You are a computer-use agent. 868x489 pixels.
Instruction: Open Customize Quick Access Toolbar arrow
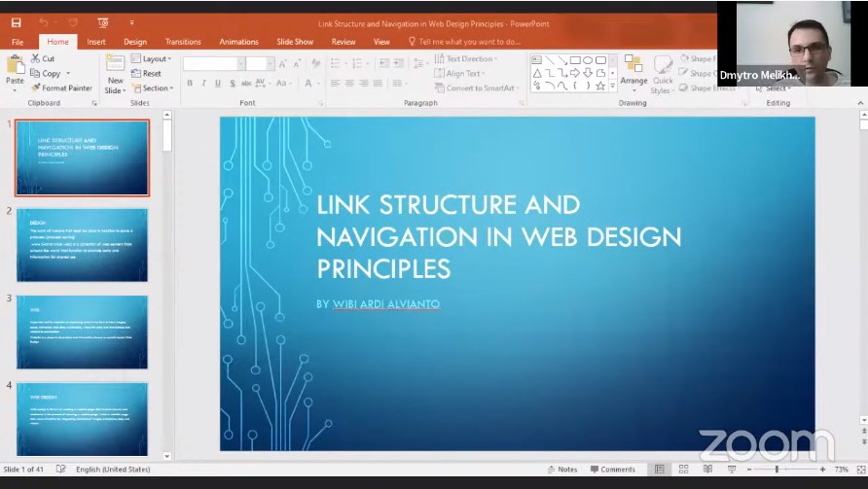(131, 22)
